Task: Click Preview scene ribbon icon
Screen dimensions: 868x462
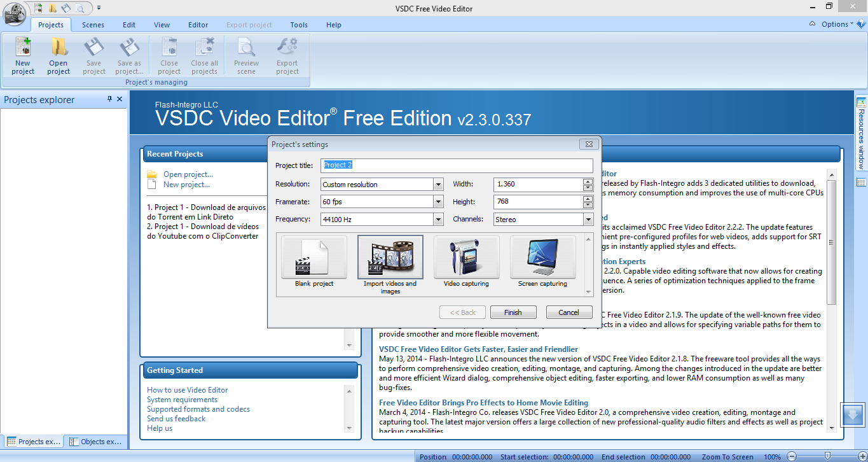Action: pyautogui.click(x=246, y=56)
